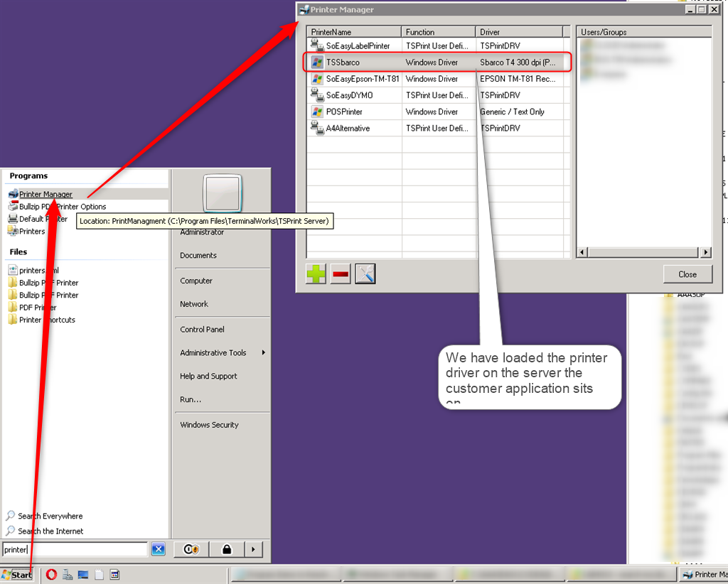Click 'printers.xml' file name text
728x584 pixels.
click(x=39, y=270)
